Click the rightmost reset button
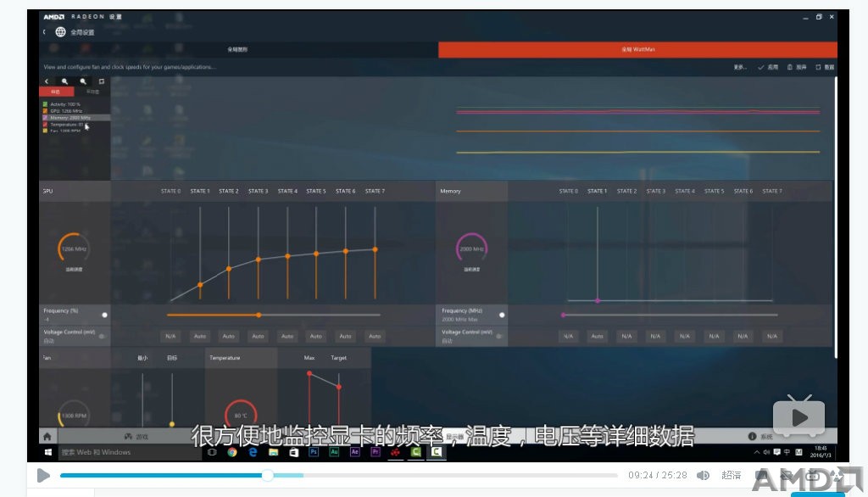Image resolution: width=868 pixels, height=497 pixels. pos(825,67)
